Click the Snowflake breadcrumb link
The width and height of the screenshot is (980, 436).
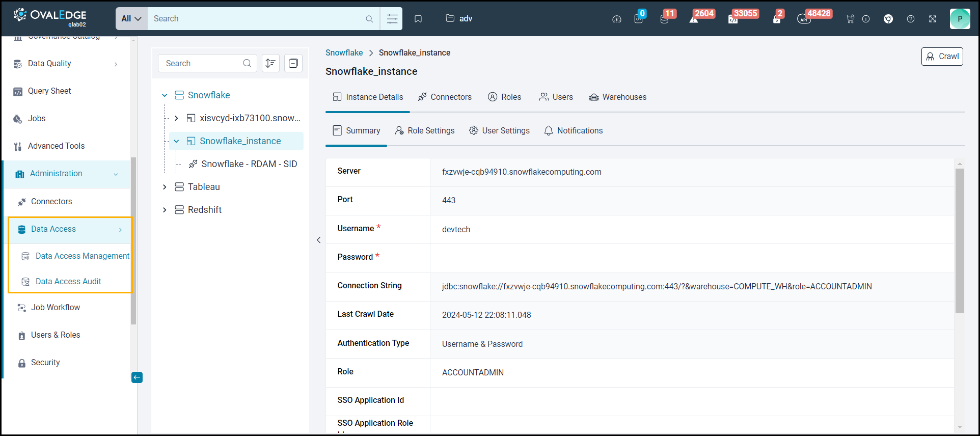tap(344, 52)
